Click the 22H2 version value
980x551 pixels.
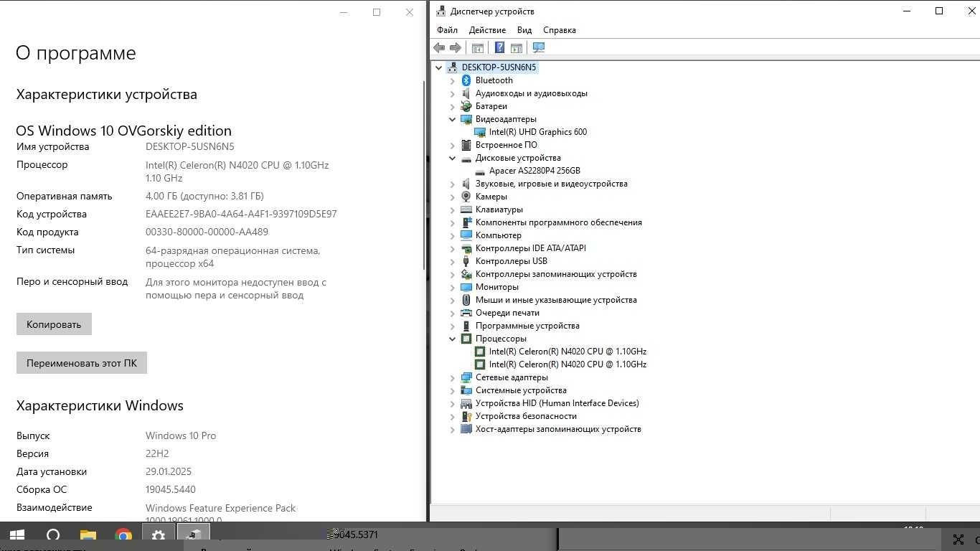pos(157,453)
